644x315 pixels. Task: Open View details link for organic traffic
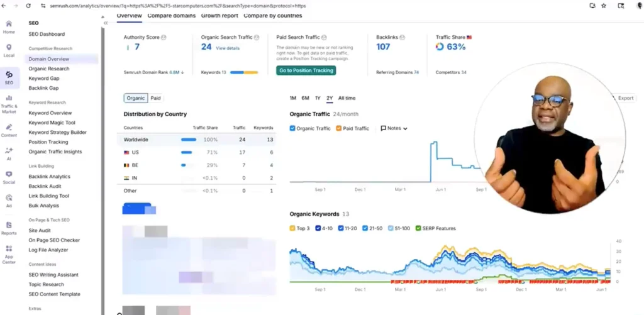click(228, 48)
